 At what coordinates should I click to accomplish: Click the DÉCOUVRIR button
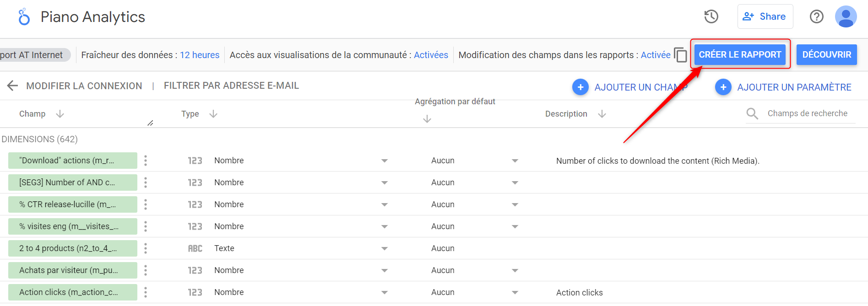tap(826, 54)
